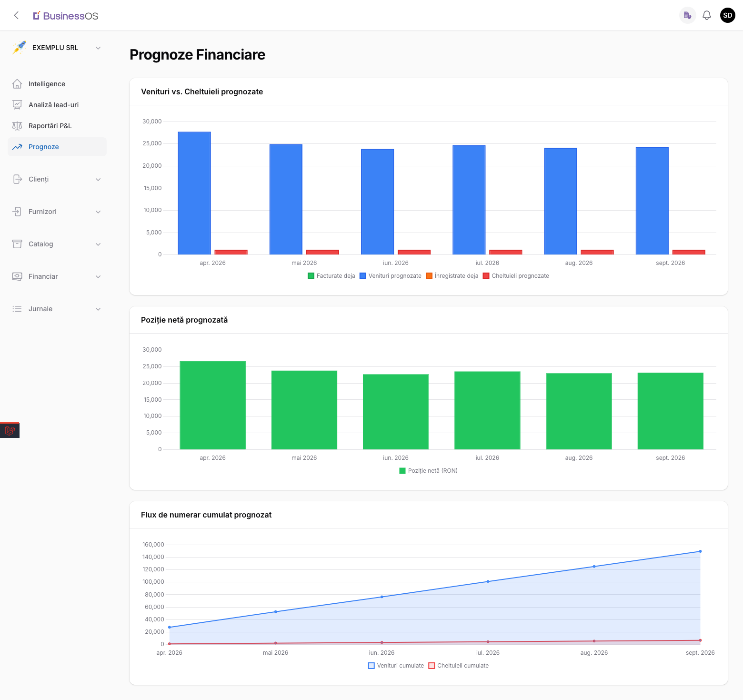Click the Intelligence home icon
The width and height of the screenshot is (743, 700).
pos(17,84)
